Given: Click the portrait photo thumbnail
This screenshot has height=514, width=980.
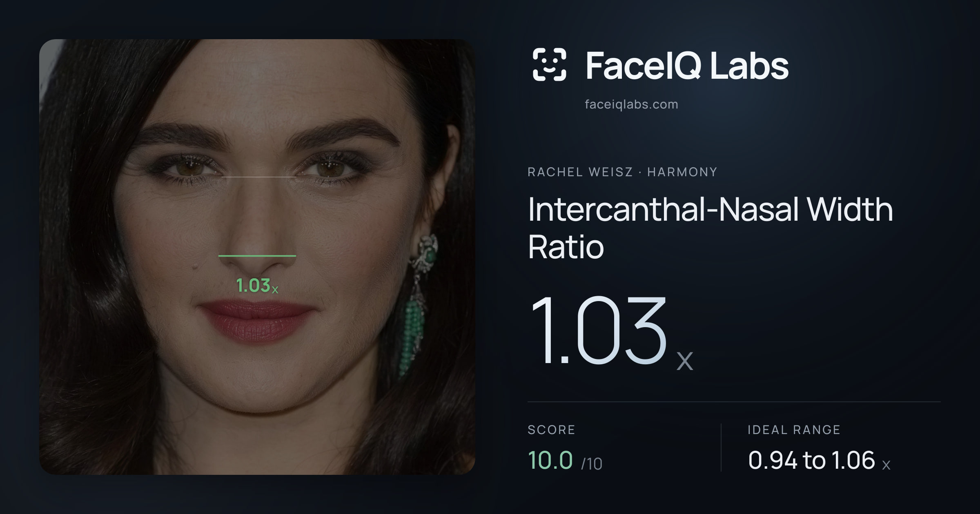Looking at the screenshot, I should [257, 257].
